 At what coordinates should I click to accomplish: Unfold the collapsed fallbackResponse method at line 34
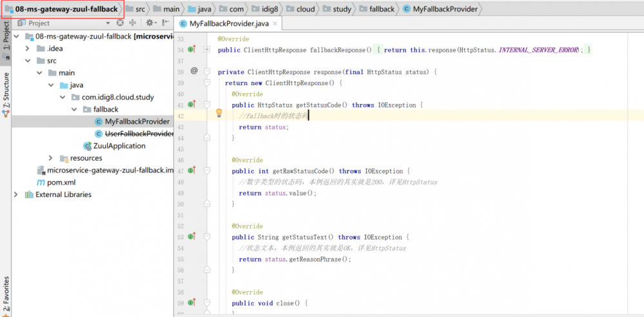click(207, 50)
